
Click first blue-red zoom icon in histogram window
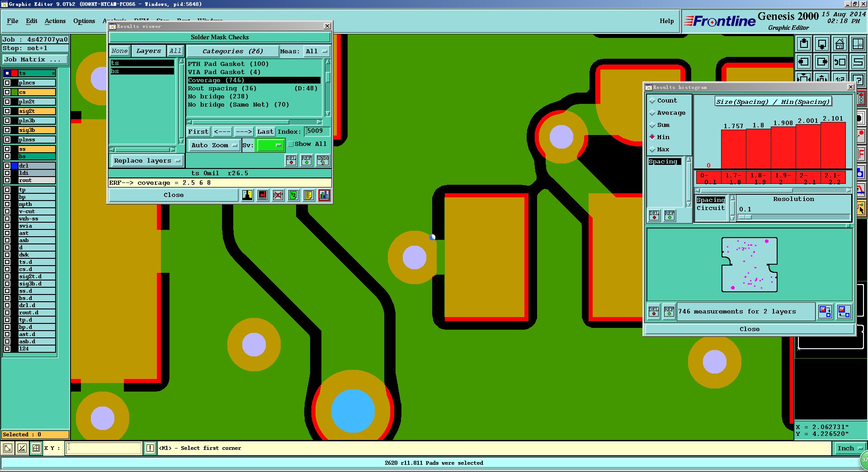click(825, 311)
